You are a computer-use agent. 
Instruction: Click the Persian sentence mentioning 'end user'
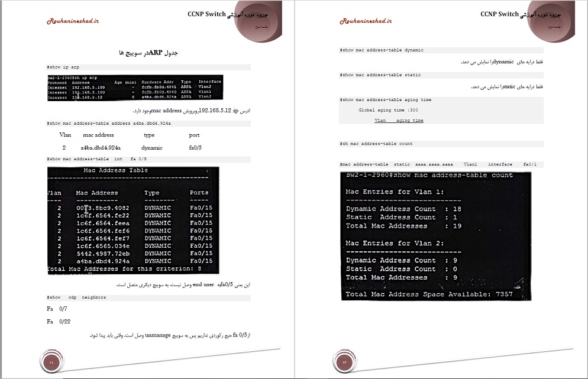(183, 285)
